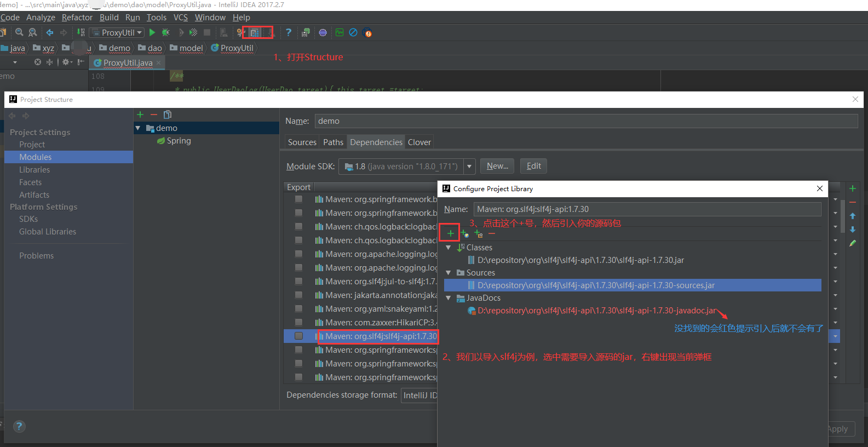868x447 pixels.
Task: Toggle Export checkbox for com.zaxxer:HikariCP
Action: [x=298, y=322]
